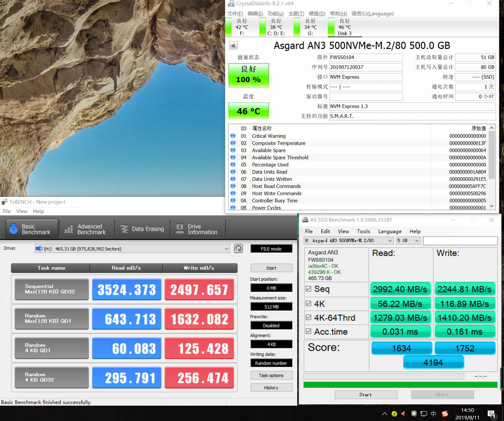Open the Data Erasing tab
The image size is (504, 421).
142,229
